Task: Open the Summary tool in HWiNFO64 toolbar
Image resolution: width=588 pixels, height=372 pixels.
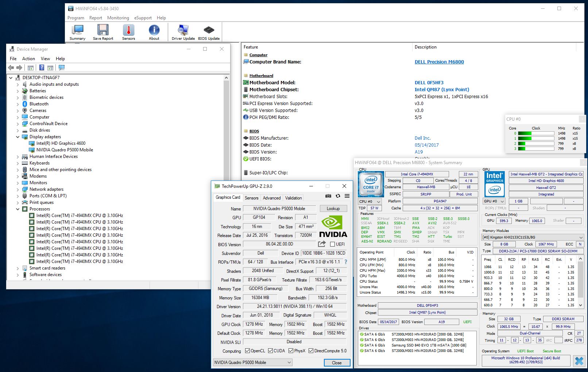Action: (77, 32)
